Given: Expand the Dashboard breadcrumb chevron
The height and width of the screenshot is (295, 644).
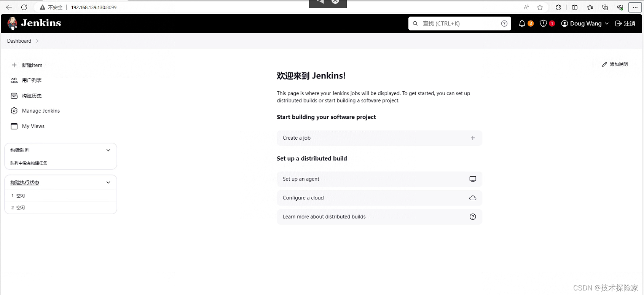Looking at the screenshot, I should click(x=37, y=41).
